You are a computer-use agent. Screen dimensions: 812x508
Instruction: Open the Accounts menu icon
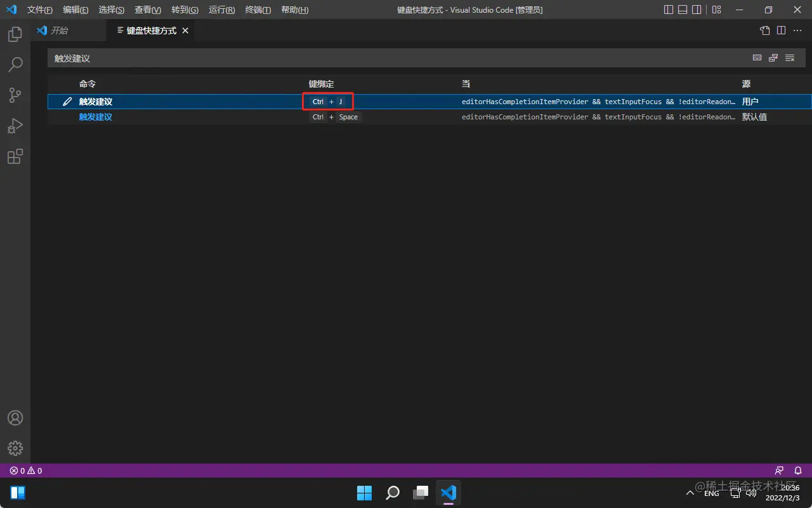pyautogui.click(x=15, y=418)
